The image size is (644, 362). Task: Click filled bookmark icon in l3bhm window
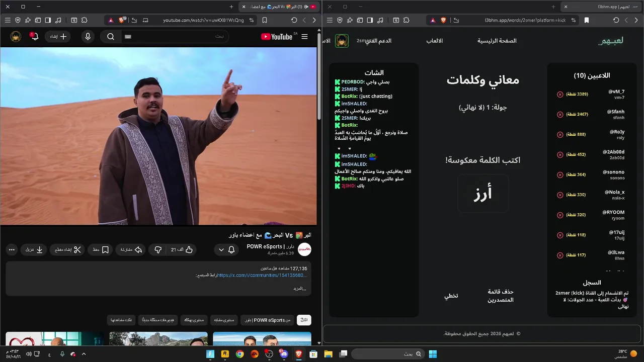tap(587, 20)
